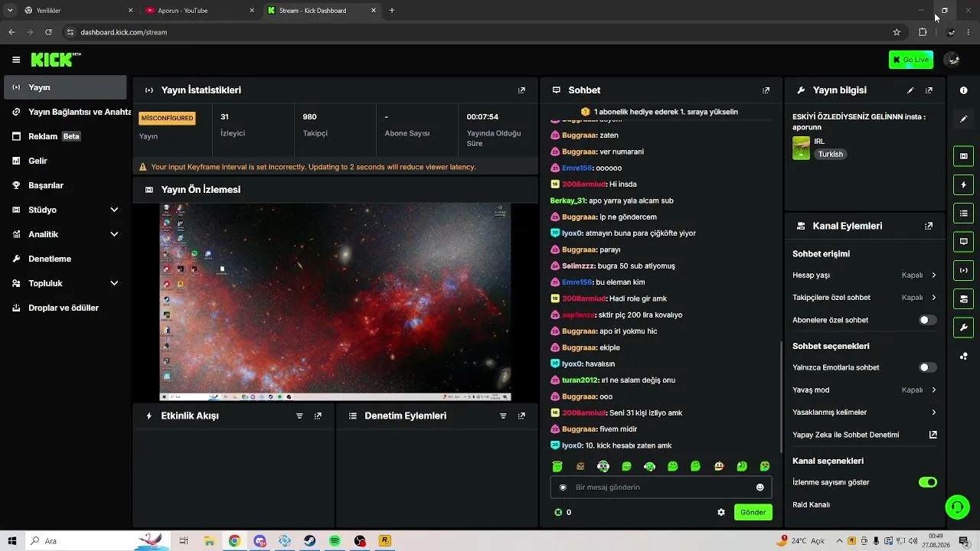
Task: Toggle the channel actions icon in the right rail
Action: 963,298
